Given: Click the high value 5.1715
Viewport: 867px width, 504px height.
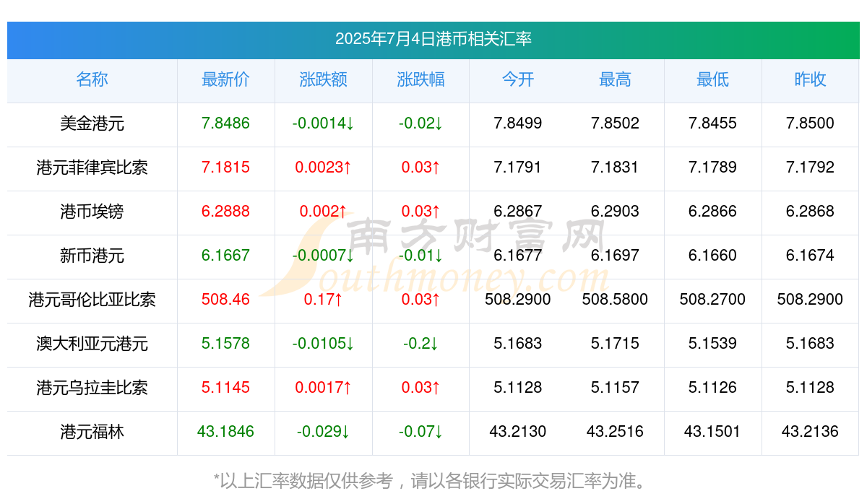Looking at the screenshot, I should pyautogui.click(x=615, y=344).
